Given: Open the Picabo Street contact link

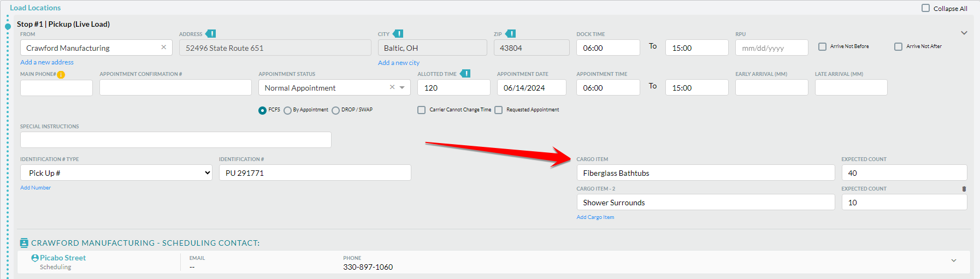Looking at the screenshot, I should pos(63,258).
